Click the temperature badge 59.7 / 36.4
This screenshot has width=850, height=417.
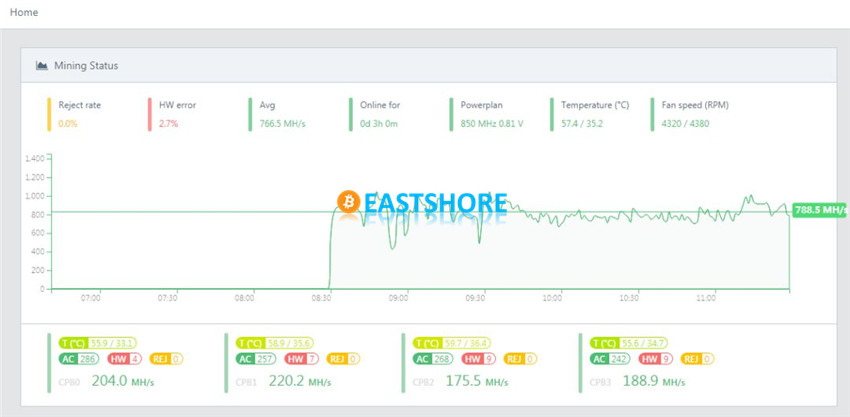point(452,343)
